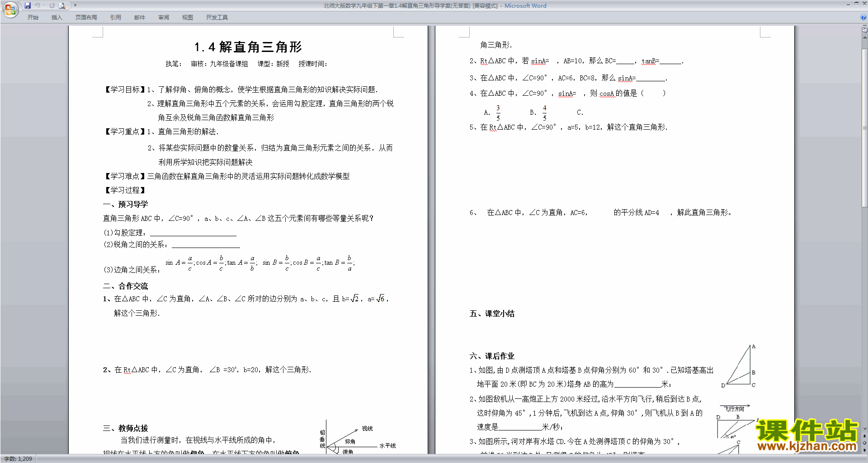Click the 授课时间： label text
The width and height of the screenshot is (868, 463).
(x=313, y=64)
